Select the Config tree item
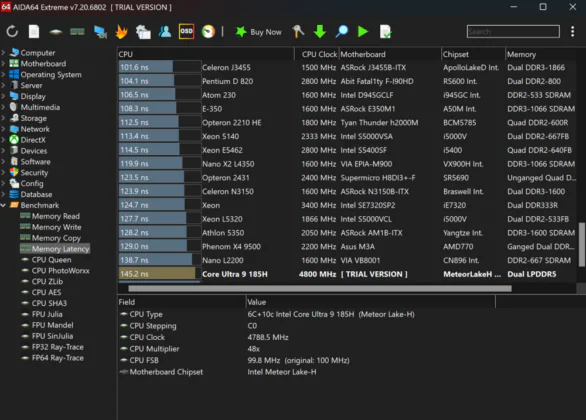This screenshot has height=420, width=586. coord(32,183)
